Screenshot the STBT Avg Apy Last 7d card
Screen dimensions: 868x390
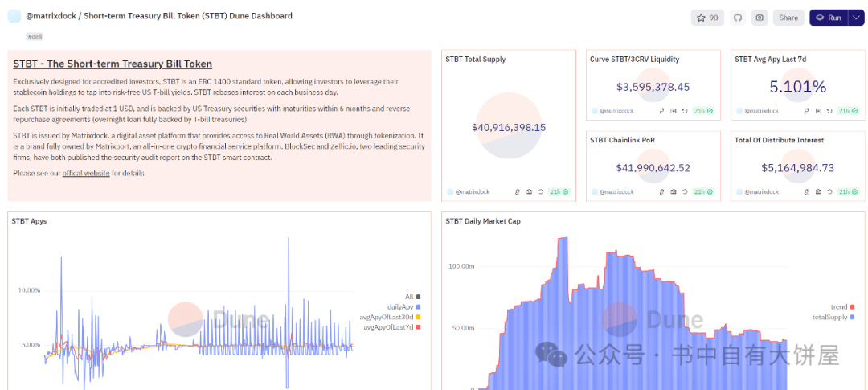pyautogui.click(x=818, y=111)
